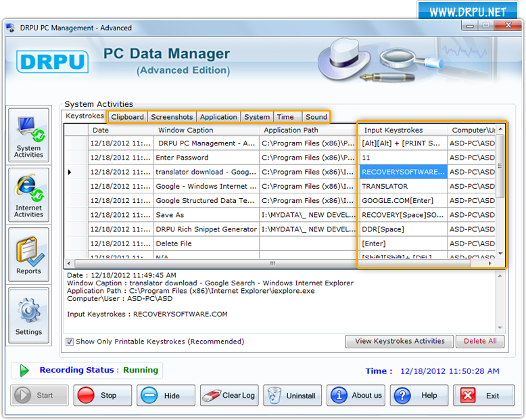The height and width of the screenshot is (420, 526).
Task: Select the Delete File row caption
Action: point(206,243)
